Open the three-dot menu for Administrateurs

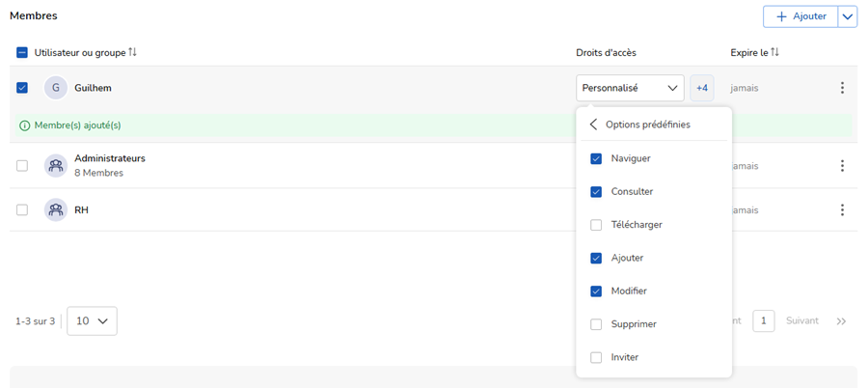pyautogui.click(x=841, y=166)
